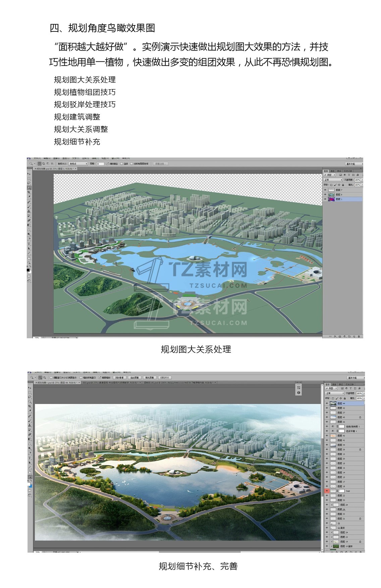Click 容差 value field in upper Photoshop
Screen dimensions: 381x588
tap(100, 164)
